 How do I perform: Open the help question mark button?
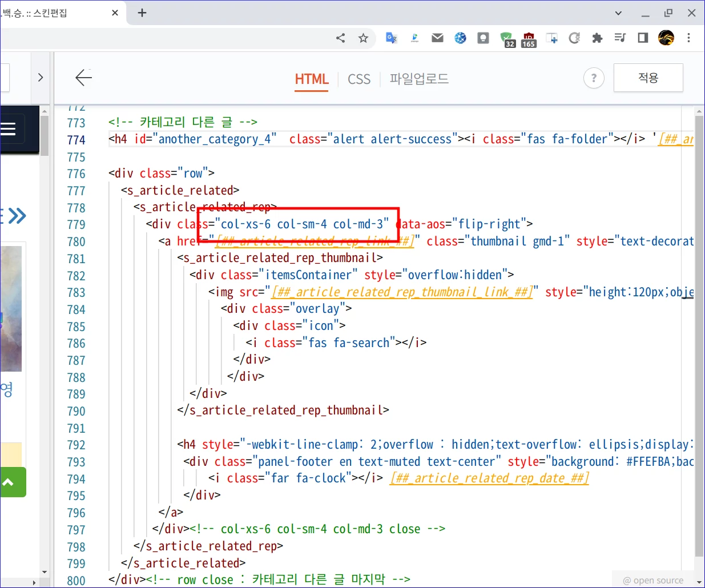pos(594,78)
